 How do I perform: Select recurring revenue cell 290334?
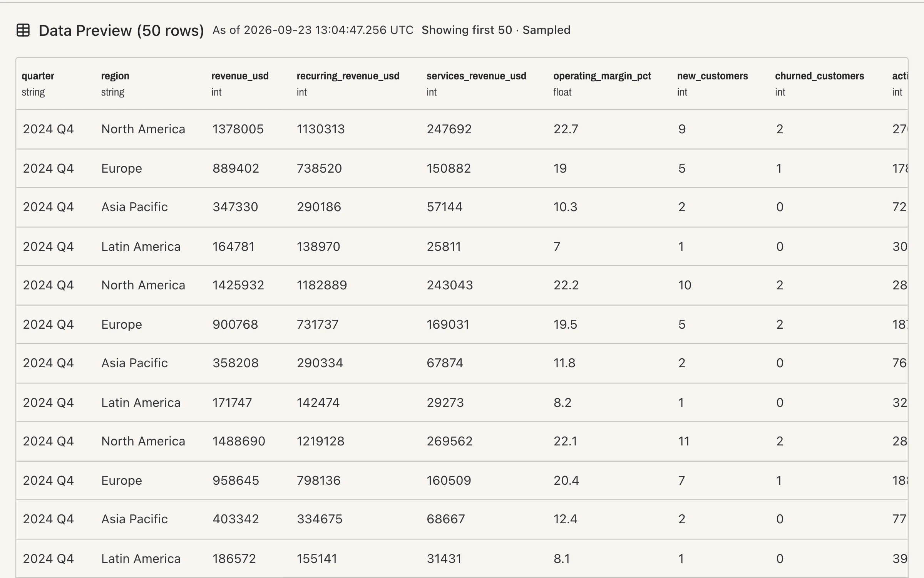[320, 363]
